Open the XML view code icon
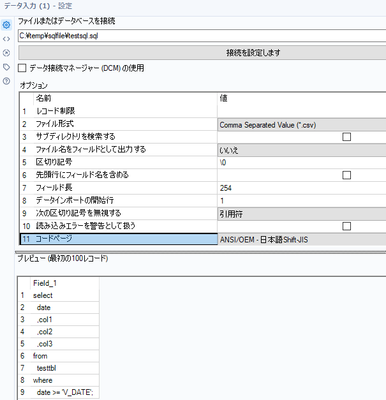386x400 pixels. tap(6, 39)
